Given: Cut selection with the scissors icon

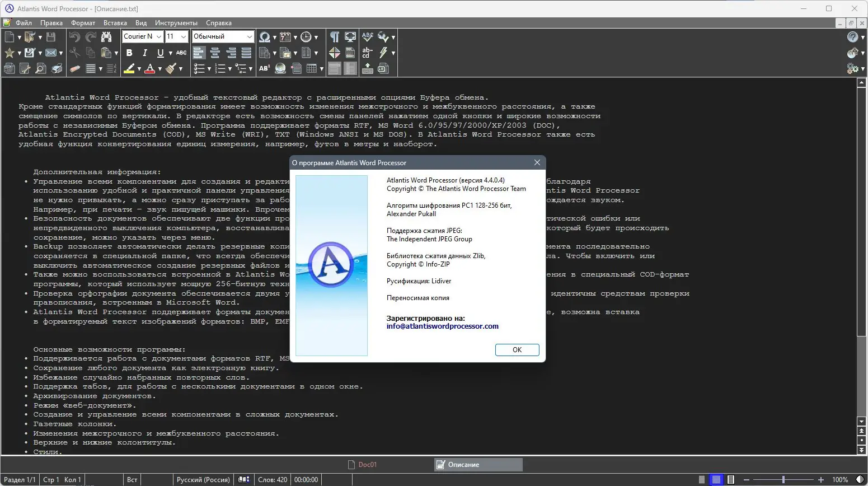Looking at the screenshot, I should (74, 53).
